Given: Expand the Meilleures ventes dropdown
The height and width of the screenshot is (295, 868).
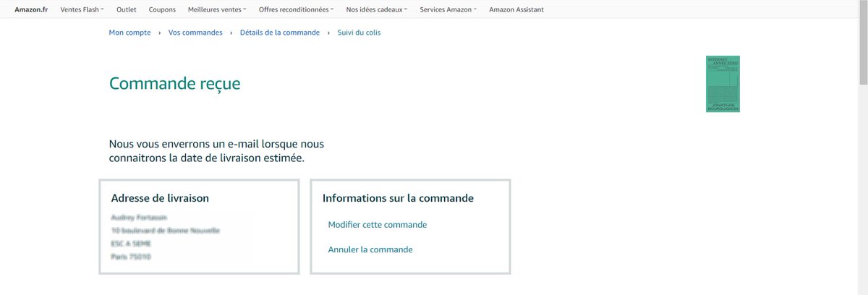Looking at the screenshot, I should 217,10.
